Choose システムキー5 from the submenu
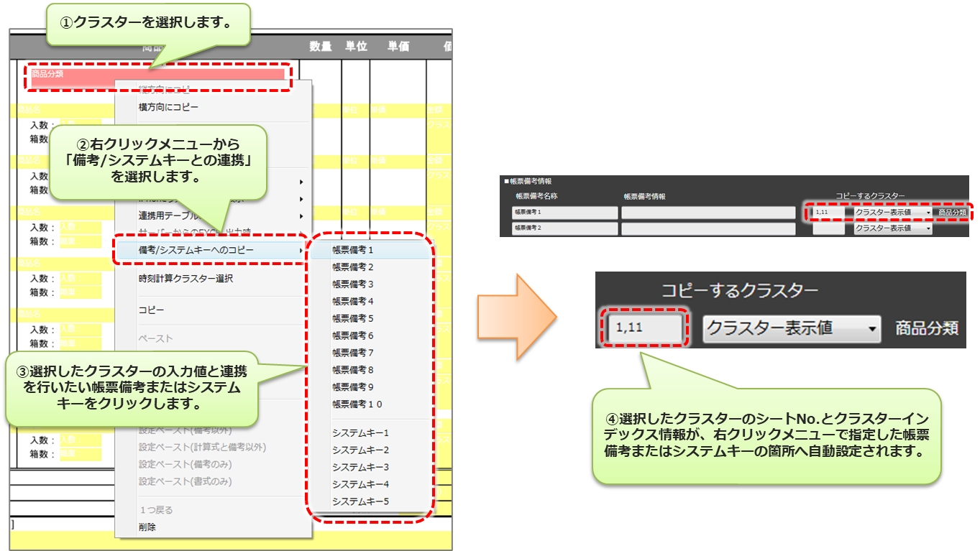This screenshot has height=551, width=980. pyautogui.click(x=360, y=501)
